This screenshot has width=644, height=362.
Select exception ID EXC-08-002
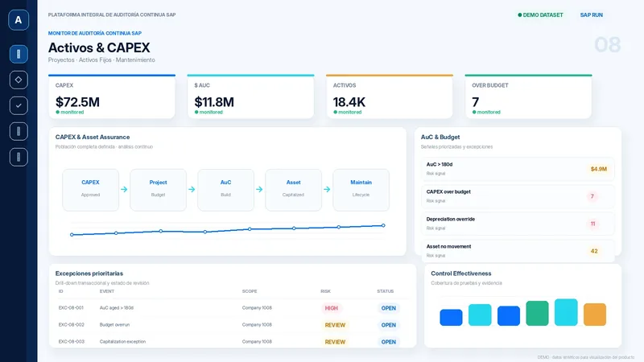point(71,325)
